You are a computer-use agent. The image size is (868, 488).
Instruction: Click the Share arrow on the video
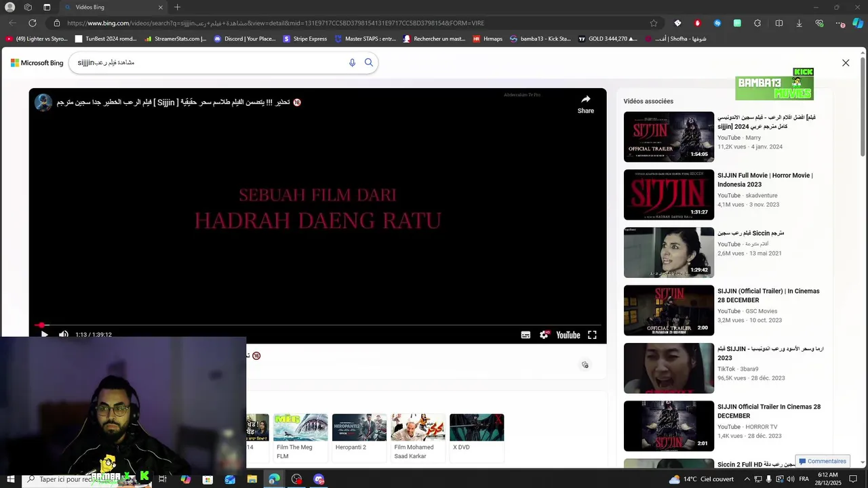586,104
